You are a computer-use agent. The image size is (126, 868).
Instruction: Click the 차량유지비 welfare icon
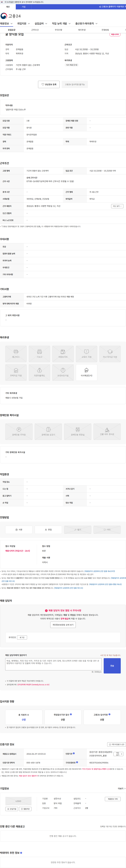point(63,354)
